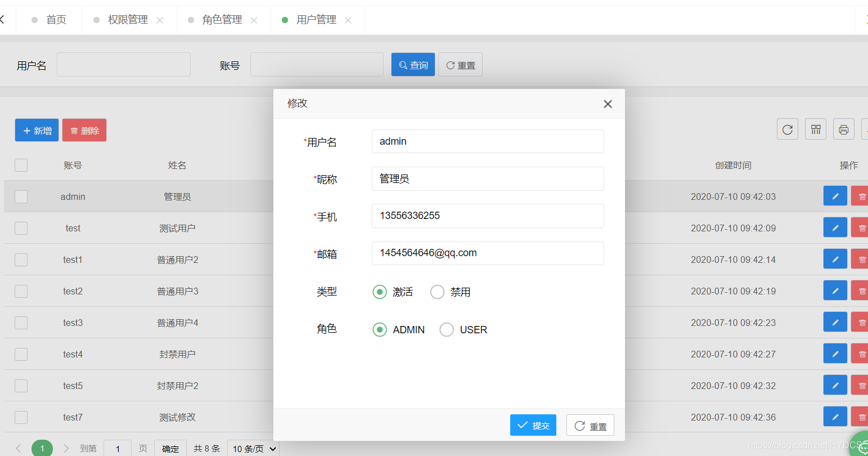Click the print icon above the table
The height and width of the screenshot is (456, 868).
(843, 129)
